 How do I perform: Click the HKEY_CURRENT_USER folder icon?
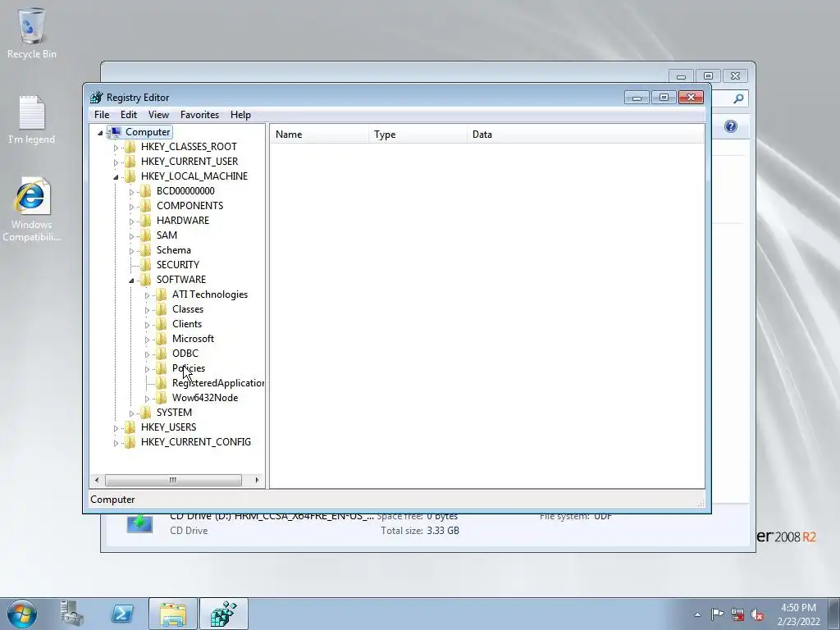pyautogui.click(x=130, y=162)
